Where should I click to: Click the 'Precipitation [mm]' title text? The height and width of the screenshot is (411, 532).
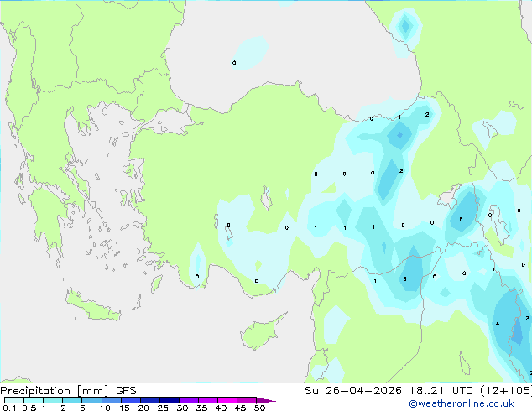[x=55, y=391]
